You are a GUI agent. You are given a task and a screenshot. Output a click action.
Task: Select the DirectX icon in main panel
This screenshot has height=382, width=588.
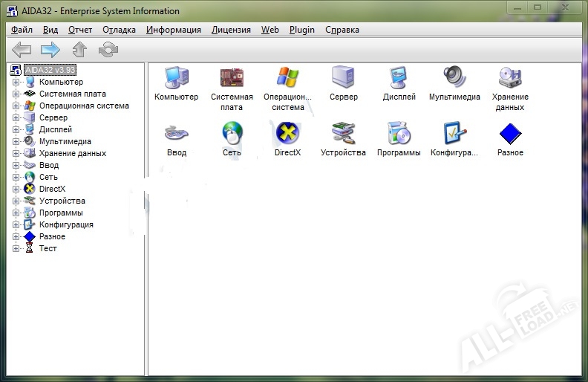coord(287,134)
